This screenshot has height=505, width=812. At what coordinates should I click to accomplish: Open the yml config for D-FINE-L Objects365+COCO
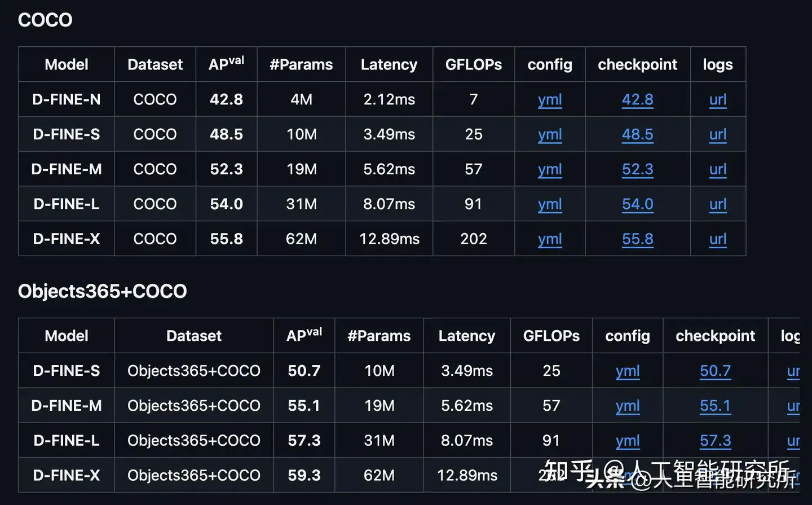click(628, 441)
